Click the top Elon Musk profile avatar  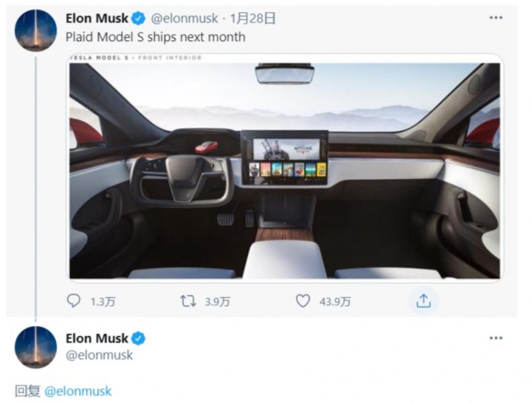pyautogui.click(x=36, y=30)
